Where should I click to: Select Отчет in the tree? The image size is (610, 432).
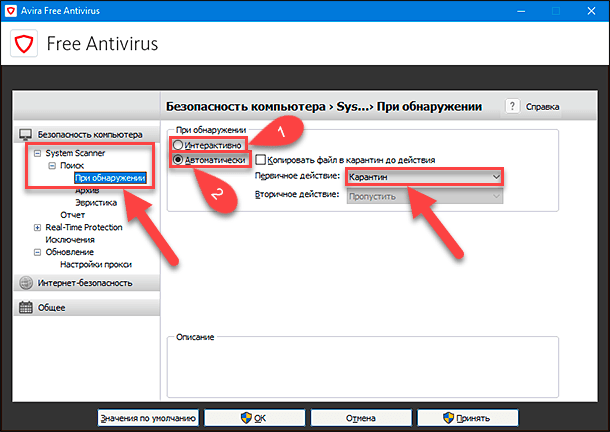[x=72, y=215]
